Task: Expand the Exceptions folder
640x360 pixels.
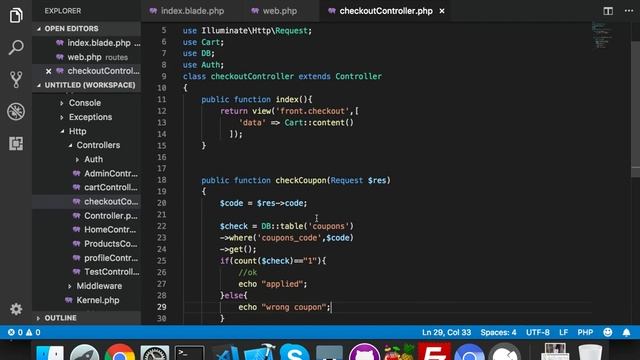Action: pos(90,117)
